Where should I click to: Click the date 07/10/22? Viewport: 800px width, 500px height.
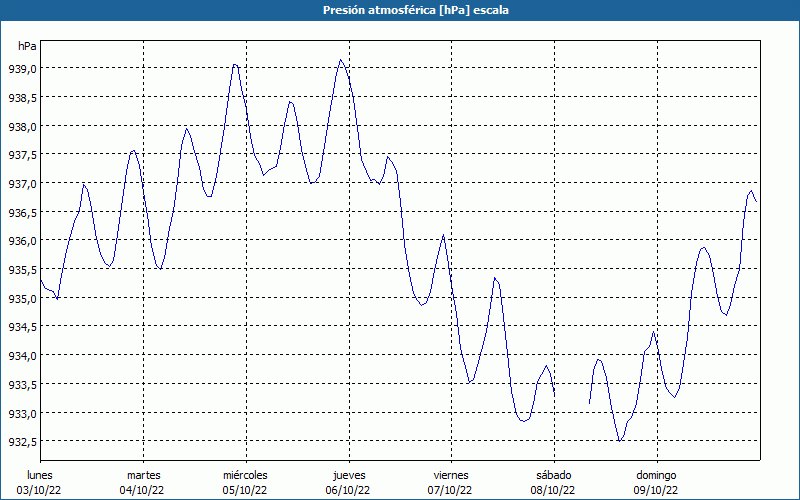[x=450, y=490]
